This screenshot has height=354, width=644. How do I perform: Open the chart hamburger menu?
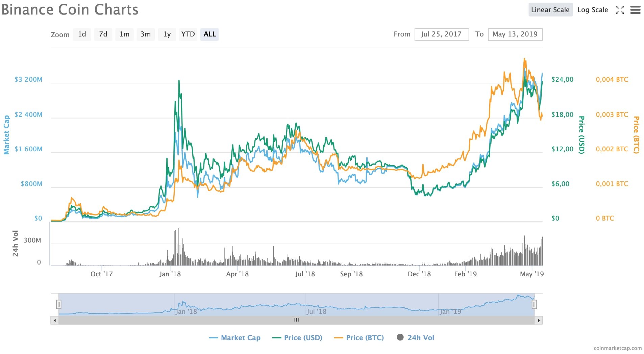[635, 10]
